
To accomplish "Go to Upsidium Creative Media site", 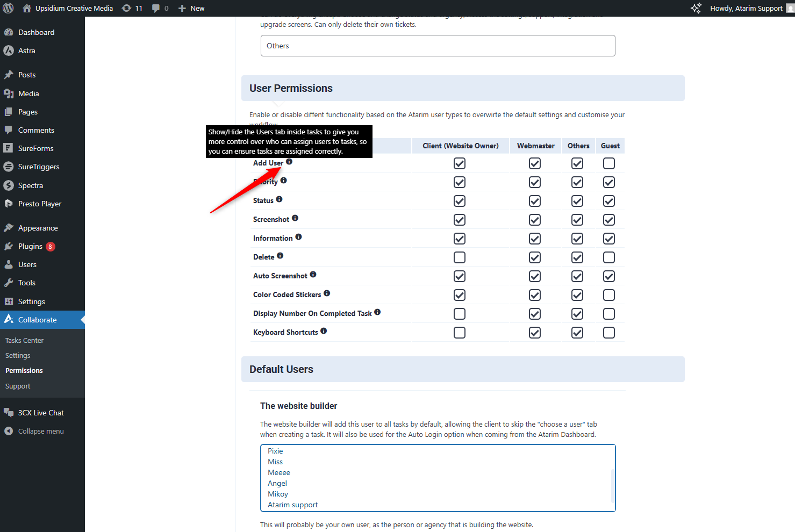I will (74, 8).
